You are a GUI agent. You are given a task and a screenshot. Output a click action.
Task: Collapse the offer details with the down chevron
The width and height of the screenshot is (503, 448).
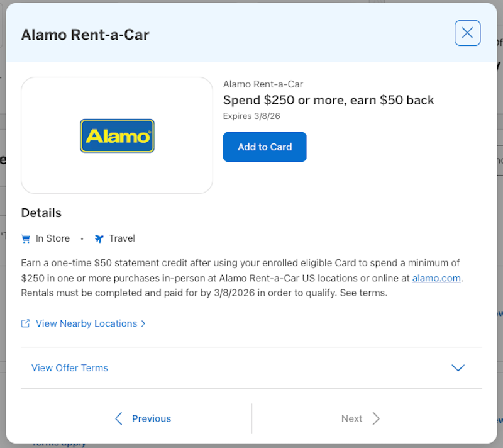point(458,368)
